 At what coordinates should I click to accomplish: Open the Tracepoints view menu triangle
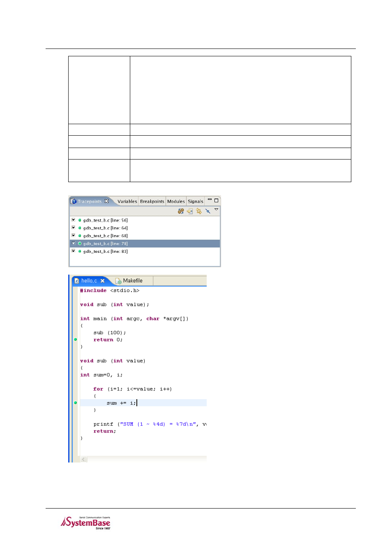click(x=217, y=210)
